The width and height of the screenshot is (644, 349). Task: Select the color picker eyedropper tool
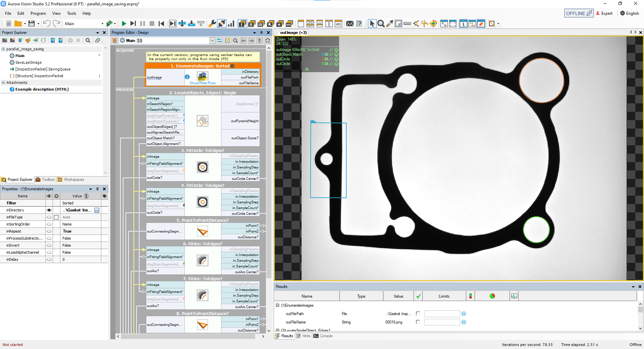[389, 23]
